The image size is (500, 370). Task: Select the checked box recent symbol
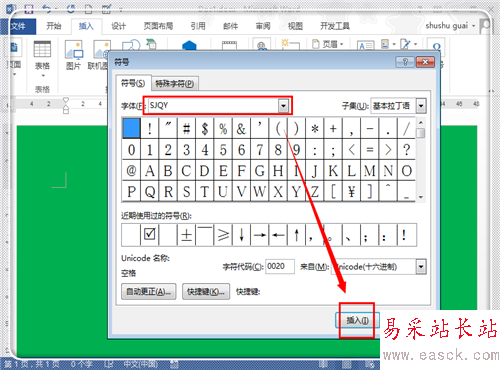tap(150, 235)
